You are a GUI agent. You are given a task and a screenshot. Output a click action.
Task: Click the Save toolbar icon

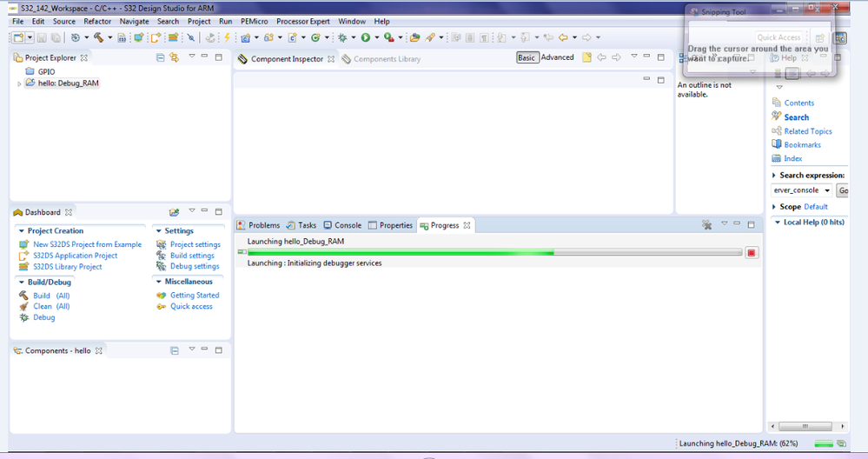42,37
